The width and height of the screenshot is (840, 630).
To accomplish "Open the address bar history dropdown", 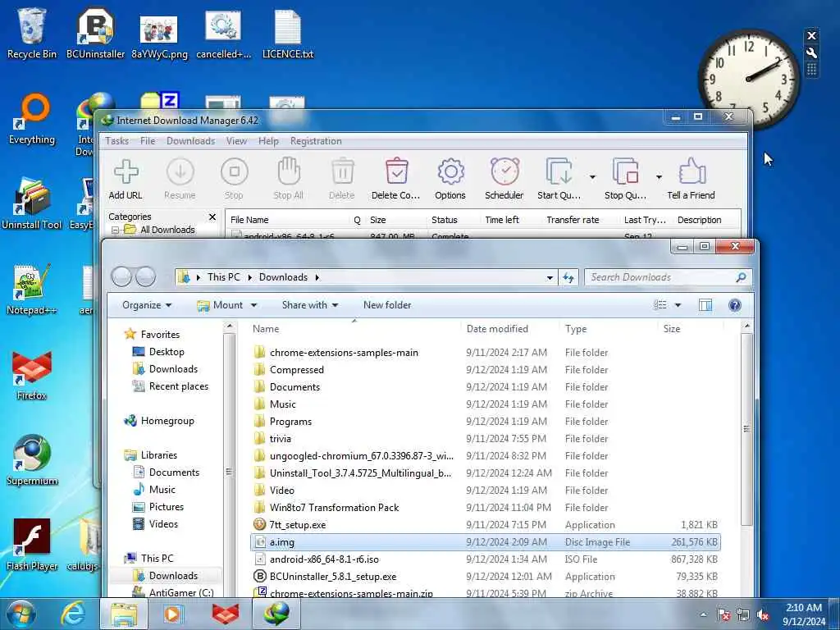I will click(x=550, y=277).
